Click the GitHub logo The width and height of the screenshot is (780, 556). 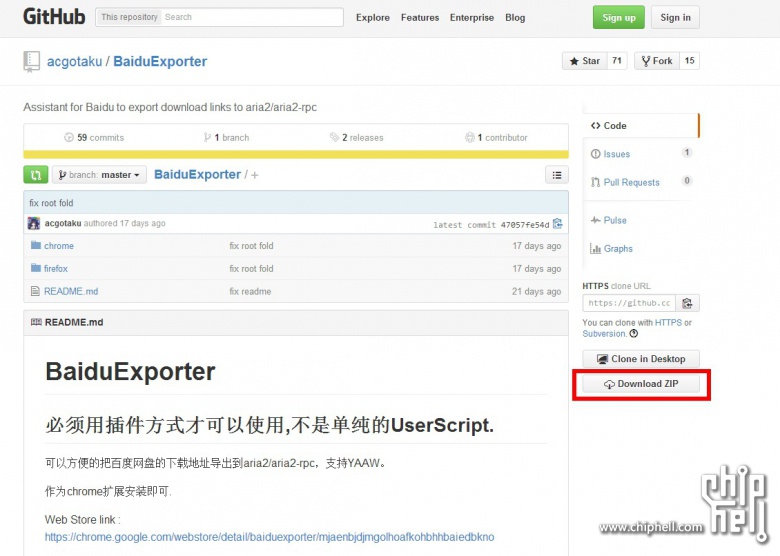(54, 17)
